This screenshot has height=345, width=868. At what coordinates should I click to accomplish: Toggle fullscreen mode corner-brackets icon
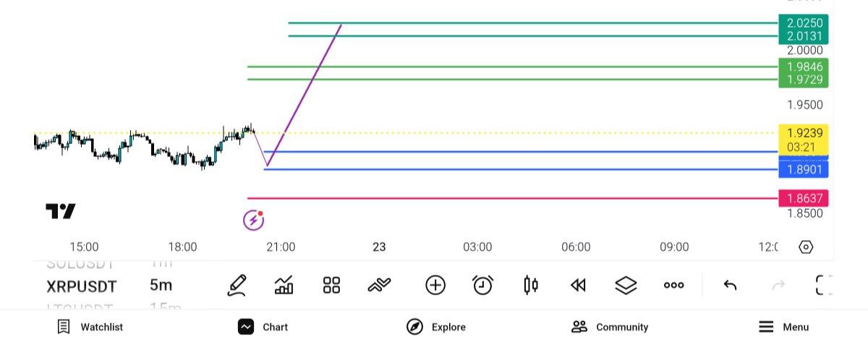[823, 286]
